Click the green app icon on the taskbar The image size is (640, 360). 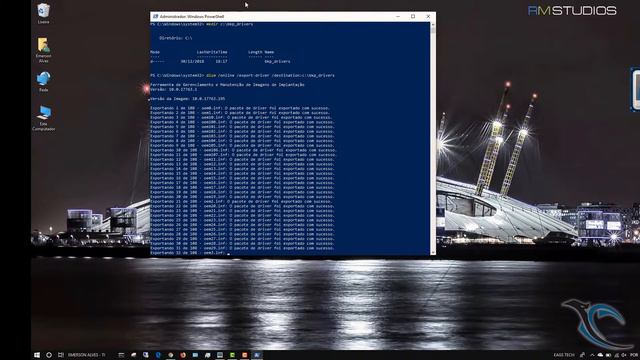click(232, 355)
